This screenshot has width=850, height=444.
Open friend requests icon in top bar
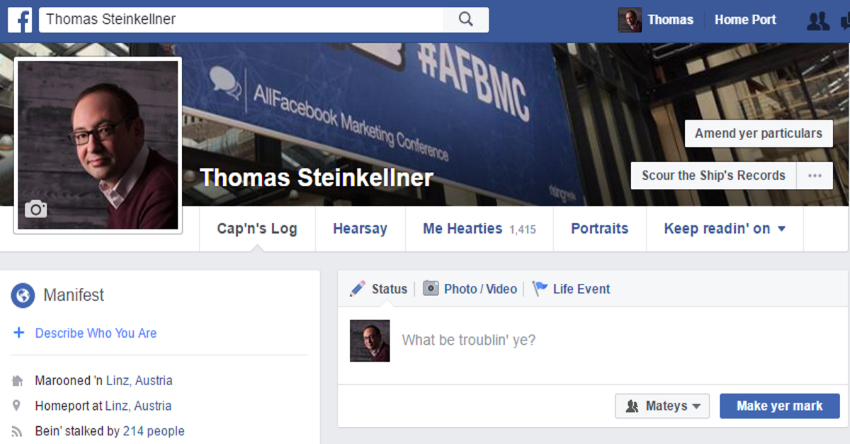[817, 20]
